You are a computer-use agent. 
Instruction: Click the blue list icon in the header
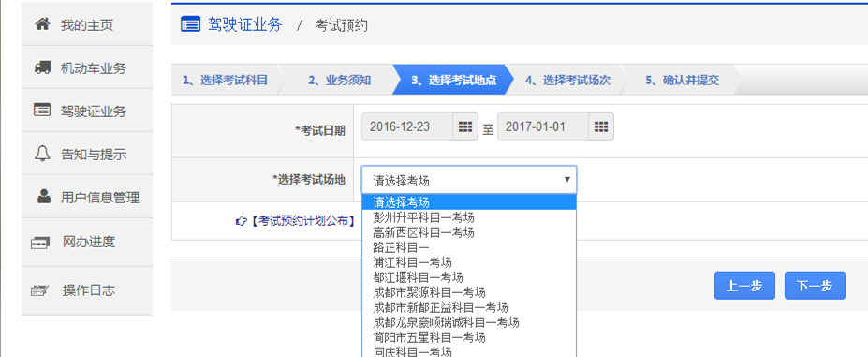click(190, 24)
